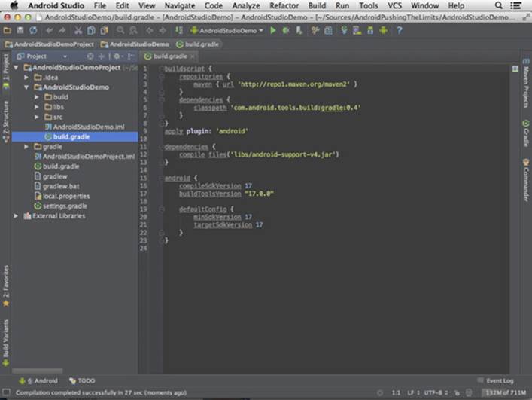
Task: Click the Settings wrench icon in toolbar
Action: [x=315, y=31]
